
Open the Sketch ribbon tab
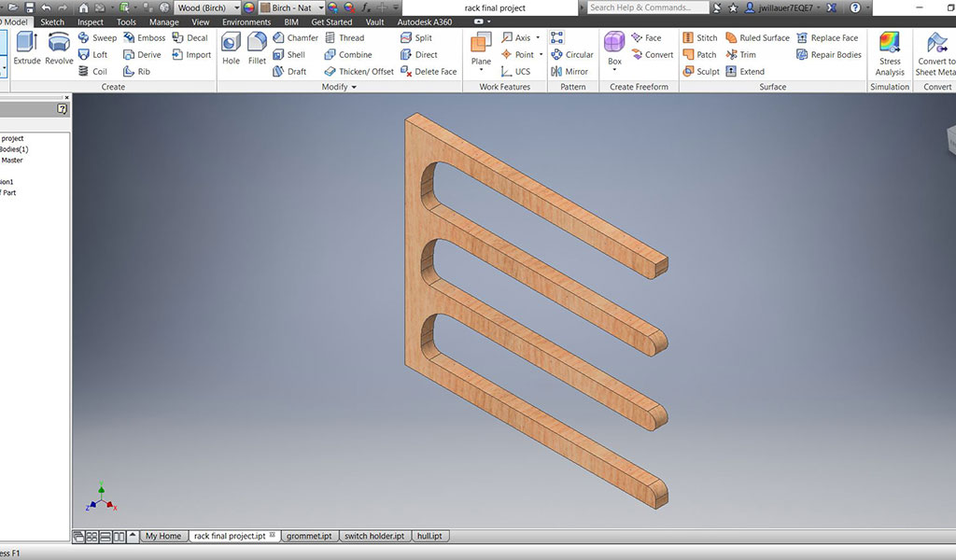(x=52, y=22)
